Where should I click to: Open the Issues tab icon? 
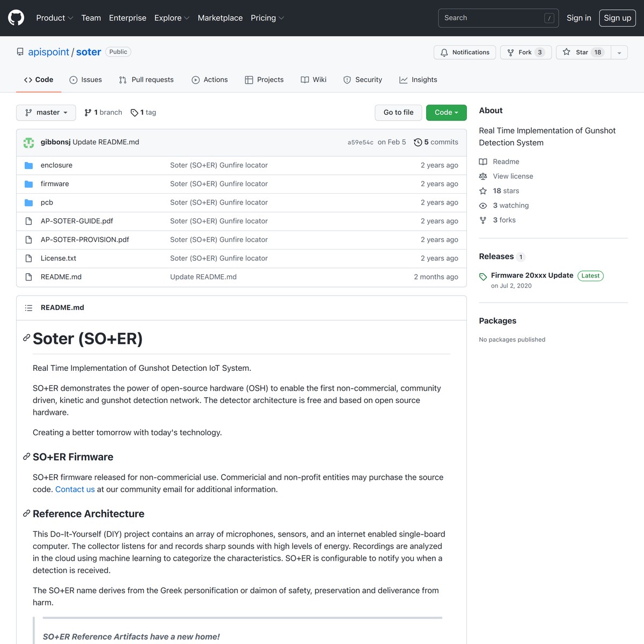pos(72,79)
